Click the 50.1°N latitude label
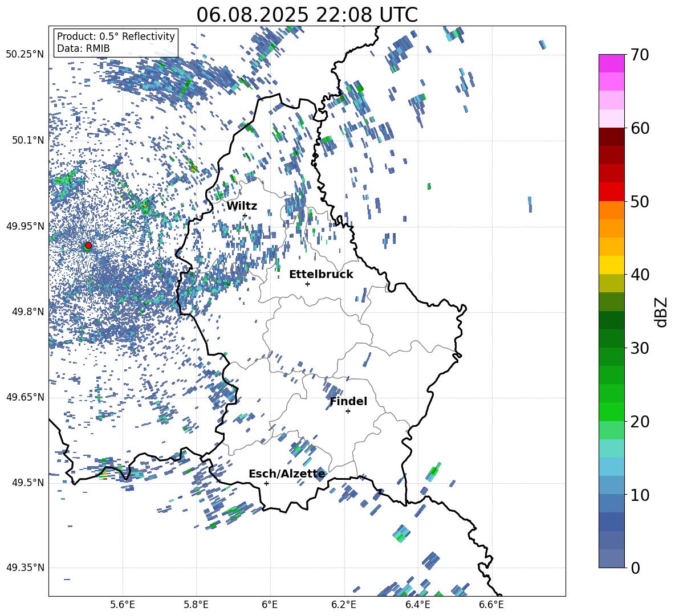This screenshot has width=675, height=616. point(28,140)
